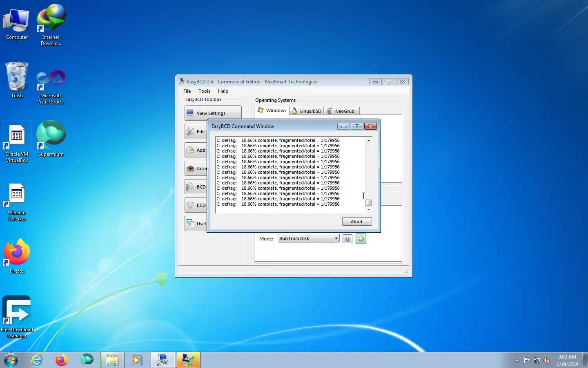Screen dimensions: 588x368
Task: Click the blue round icon beside Mode
Action: (347, 239)
